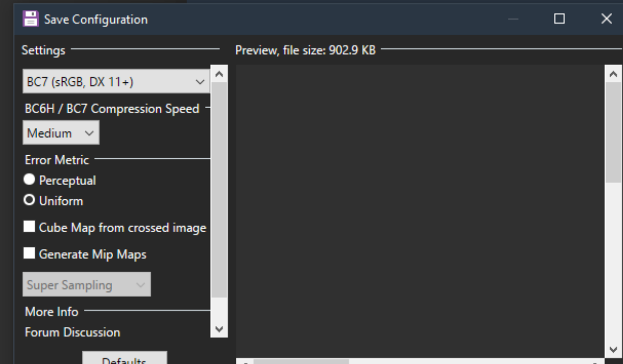Click the Preview pane scroll up arrow
Image resolution: width=623 pixels, height=364 pixels.
pos(613,74)
